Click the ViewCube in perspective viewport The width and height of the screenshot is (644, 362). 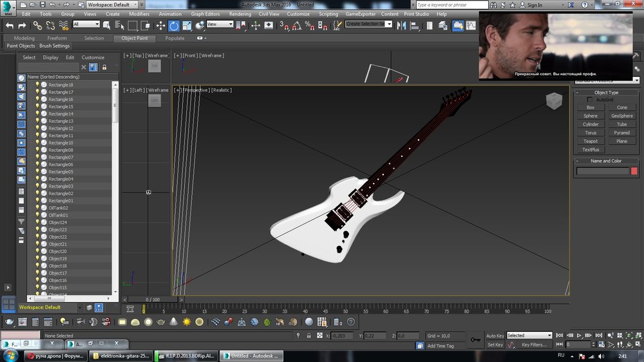click(x=553, y=100)
